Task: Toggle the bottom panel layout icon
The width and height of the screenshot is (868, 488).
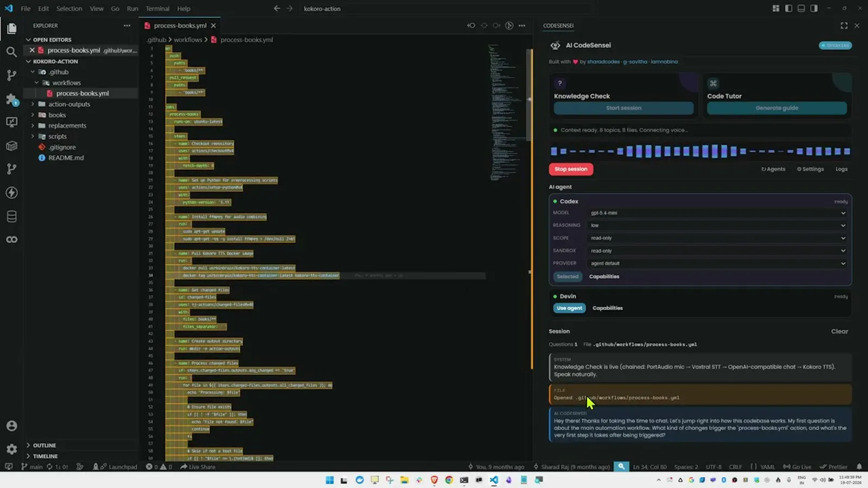Action: (801, 9)
